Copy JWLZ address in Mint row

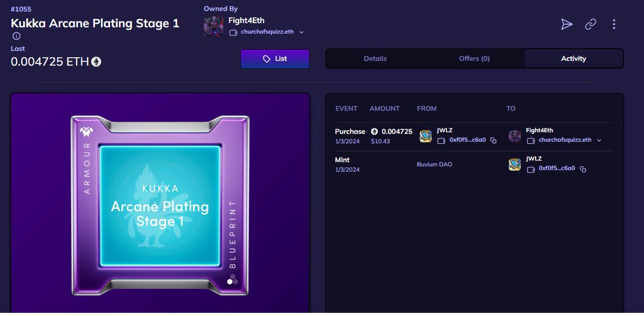click(x=583, y=169)
